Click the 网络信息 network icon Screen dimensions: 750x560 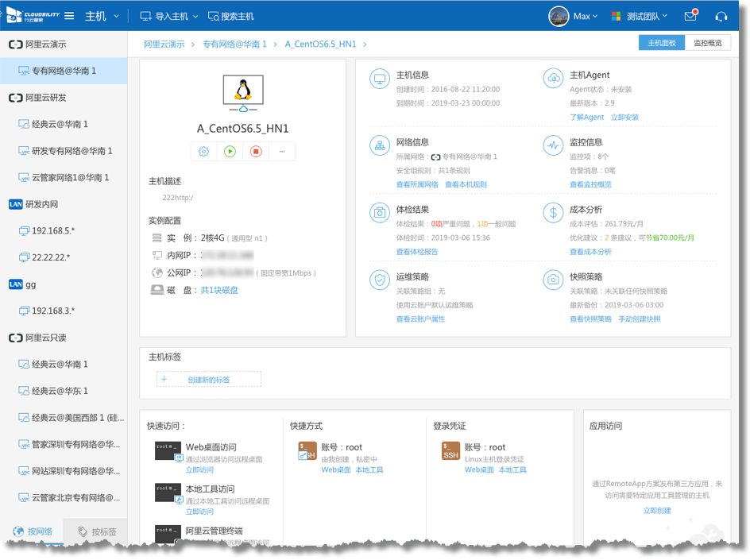click(380, 146)
